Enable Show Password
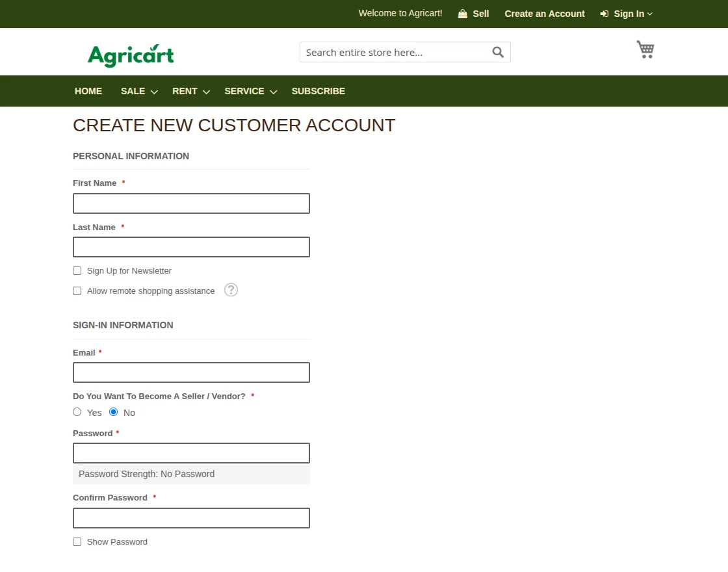 tap(77, 541)
